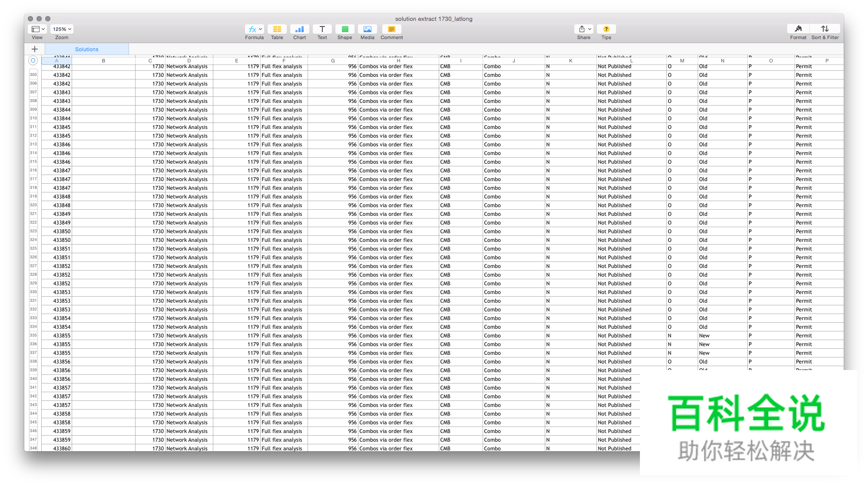Click the table select handle circle
This screenshot has width=868, height=486.
33,61
